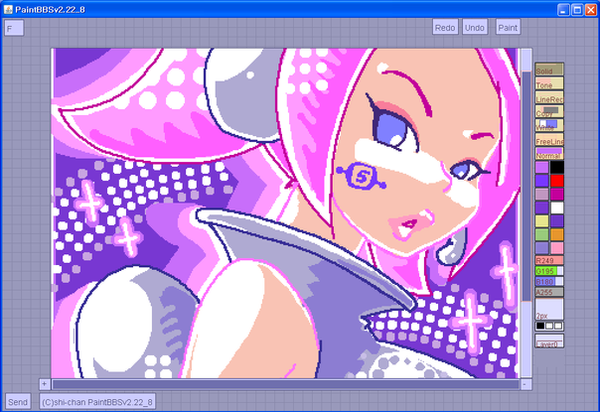Pick the black color swatch
600x412 pixels.
click(x=557, y=167)
